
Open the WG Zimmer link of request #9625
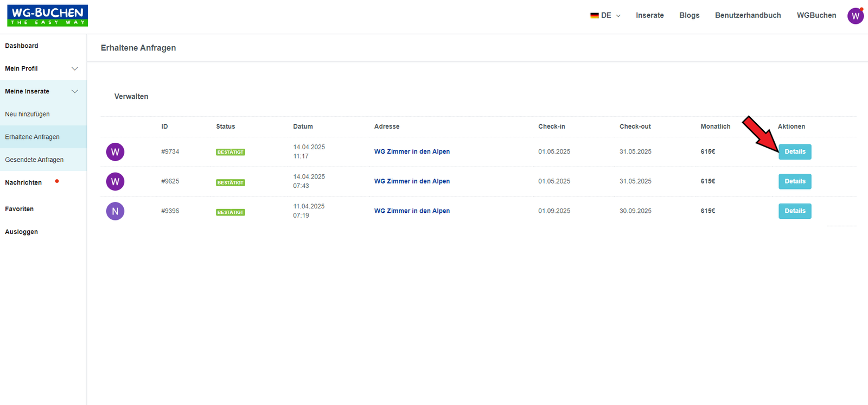coord(412,181)
